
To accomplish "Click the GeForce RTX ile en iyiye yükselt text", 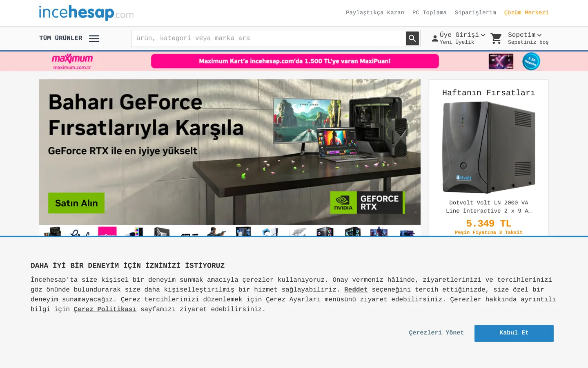I will [122, 151].
